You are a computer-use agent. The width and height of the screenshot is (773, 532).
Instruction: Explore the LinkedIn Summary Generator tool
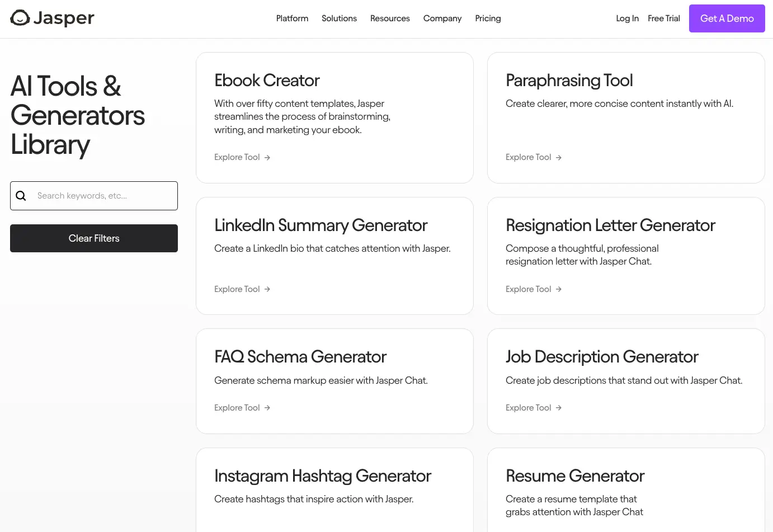(242, 289)
